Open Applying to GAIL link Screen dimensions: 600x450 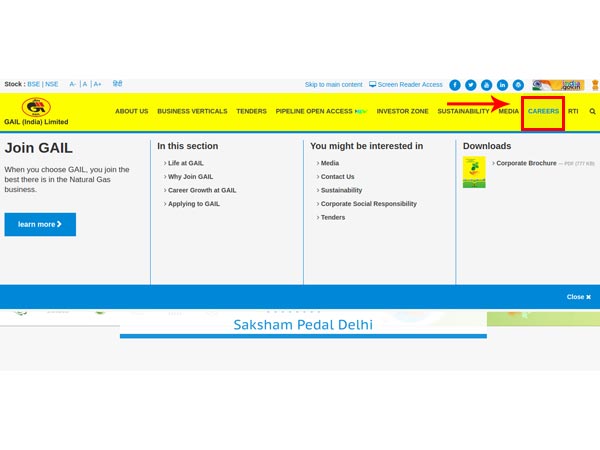click(194, 204)
